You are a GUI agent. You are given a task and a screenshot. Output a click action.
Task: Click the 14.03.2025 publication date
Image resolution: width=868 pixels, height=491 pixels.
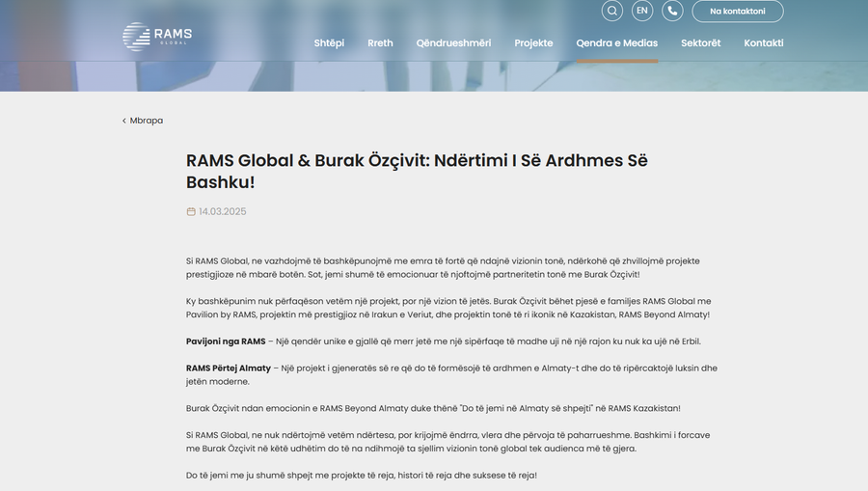point(223,211)
